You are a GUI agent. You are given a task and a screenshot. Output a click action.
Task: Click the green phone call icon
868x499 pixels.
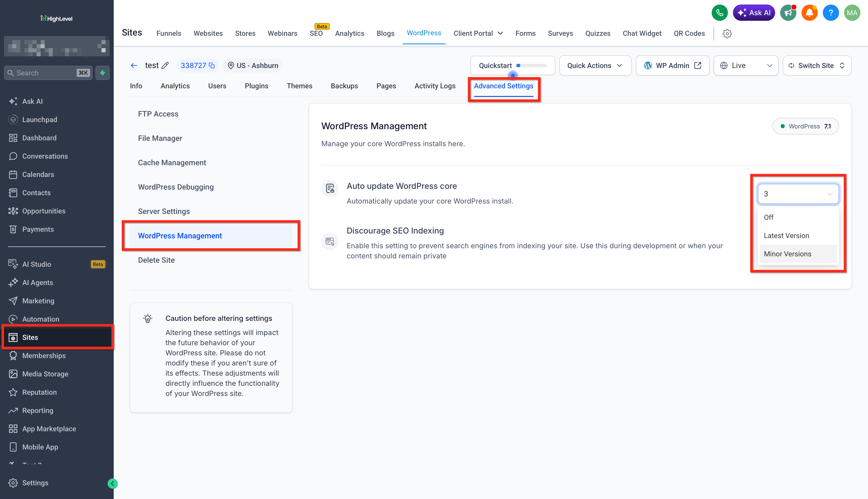[719, 13]
